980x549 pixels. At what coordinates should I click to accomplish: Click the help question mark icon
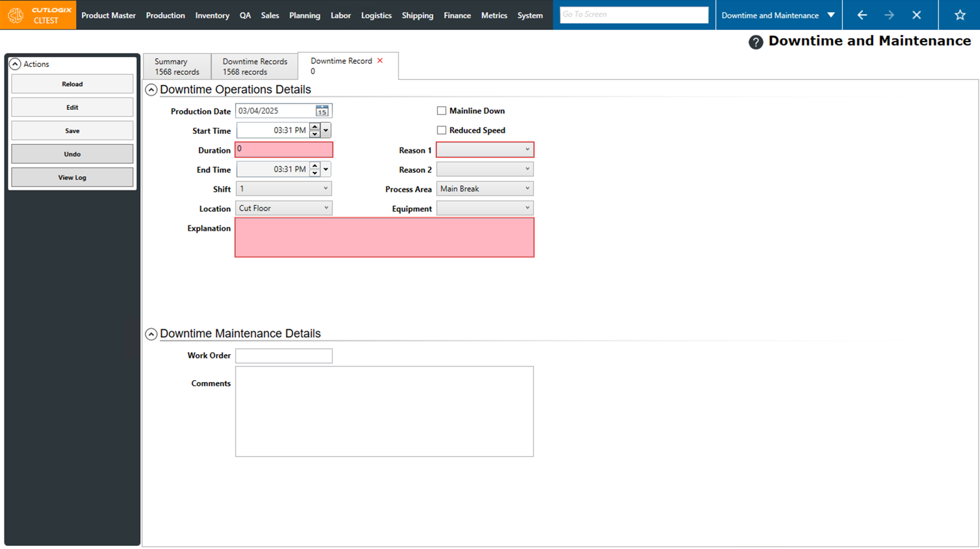755,42
